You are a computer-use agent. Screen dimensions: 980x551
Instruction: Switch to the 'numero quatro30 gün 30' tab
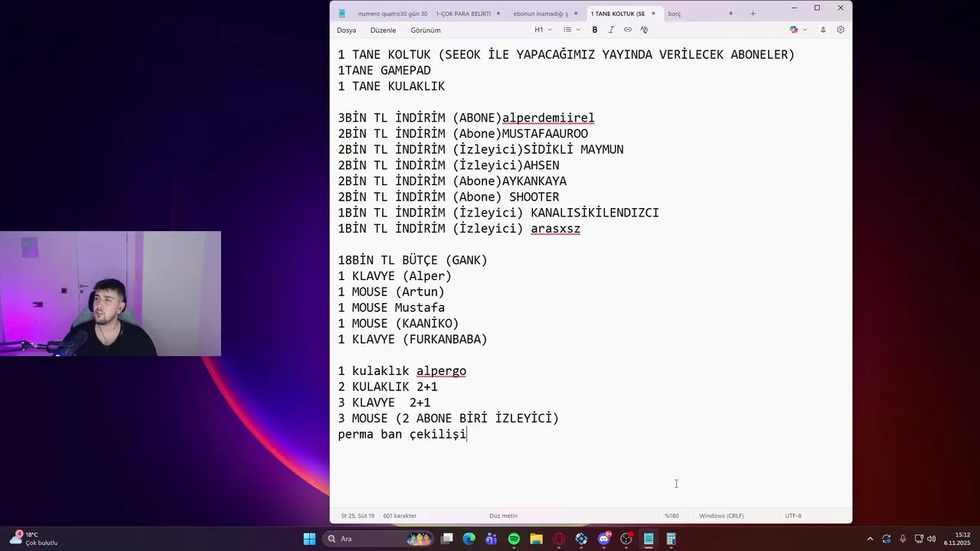tap(393, 14)
